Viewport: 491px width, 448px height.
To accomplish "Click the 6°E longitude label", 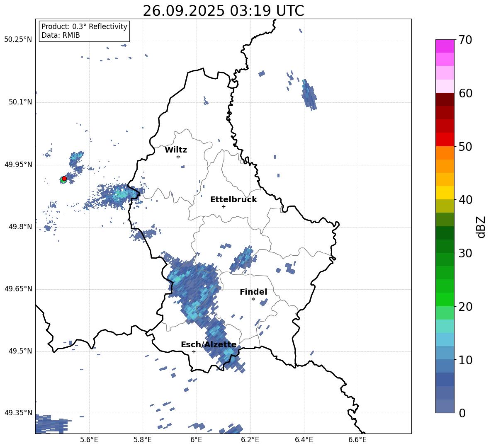I will pyautogui.click(x=196, y=440).
